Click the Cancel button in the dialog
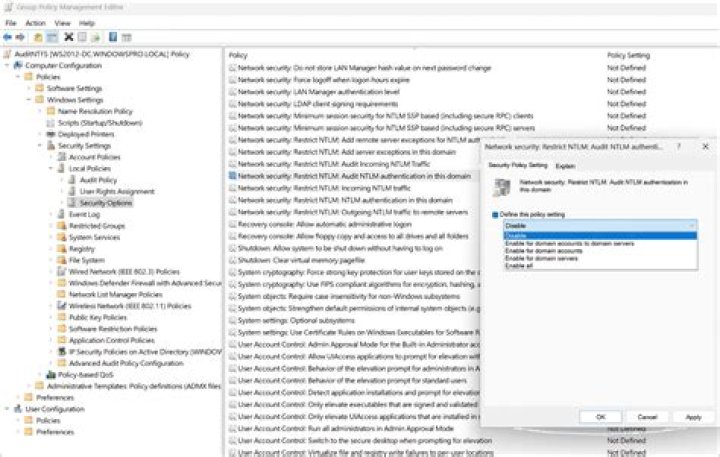Image resolution: width=720 pixels, height=457 pixels. point(647,417)
